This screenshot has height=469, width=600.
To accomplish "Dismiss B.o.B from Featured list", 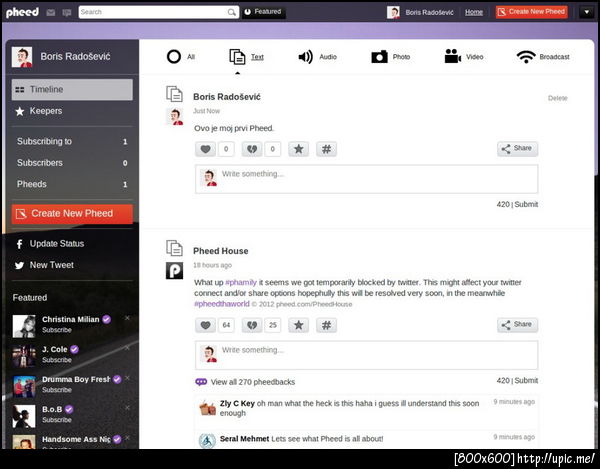I will click(127, 408).
